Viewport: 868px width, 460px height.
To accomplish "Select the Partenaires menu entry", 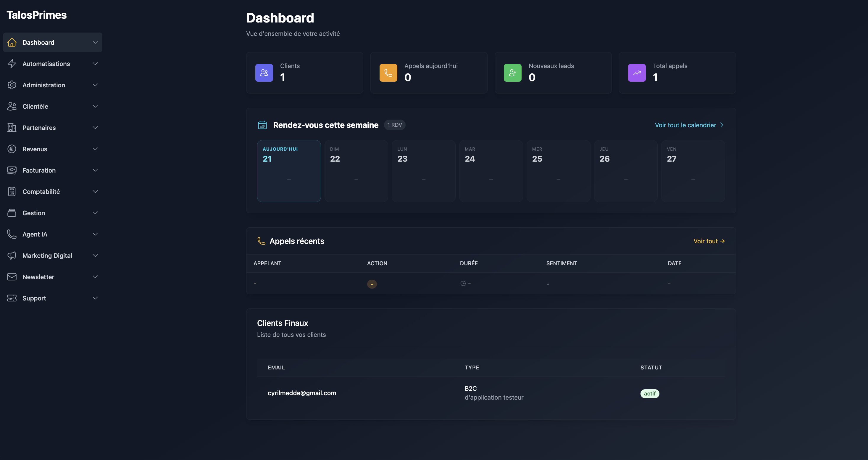I will 39,128.
